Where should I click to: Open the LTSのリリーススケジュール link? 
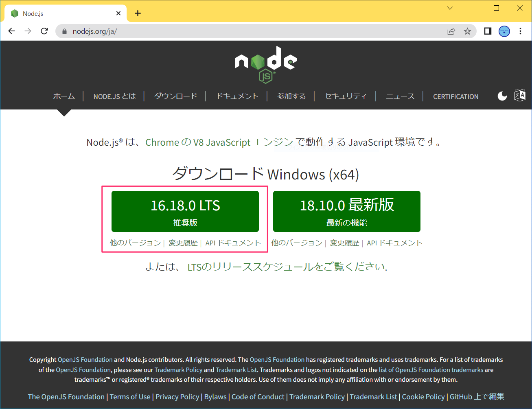[x=287, y=267]
